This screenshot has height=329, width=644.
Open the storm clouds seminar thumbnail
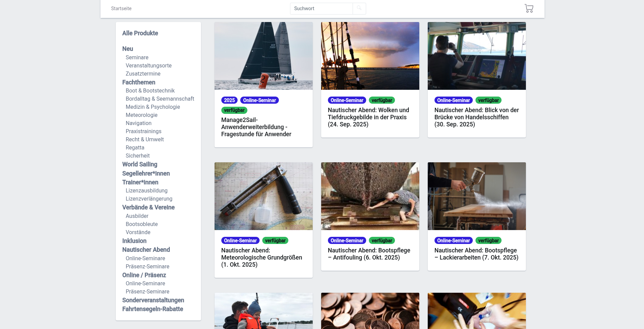[370, 56]
